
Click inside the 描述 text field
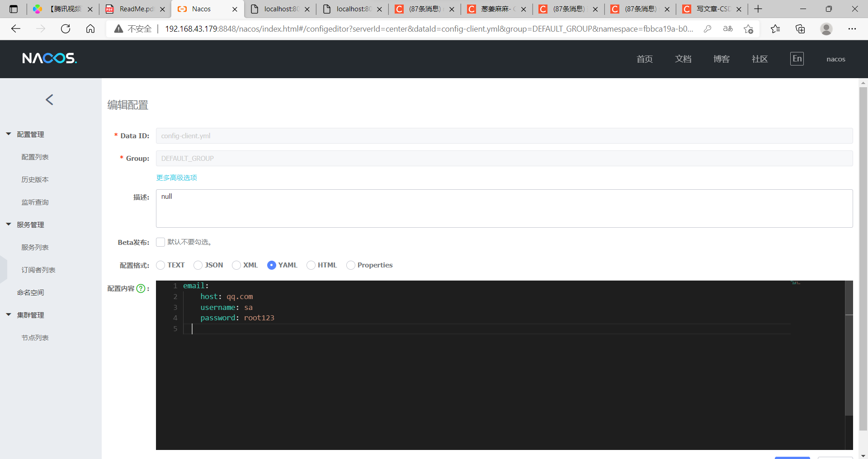316,209
